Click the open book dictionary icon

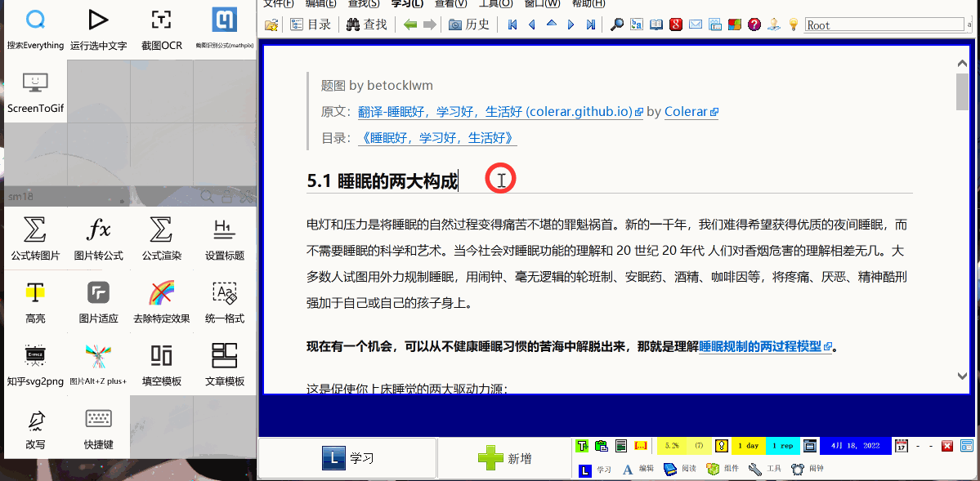656,25
